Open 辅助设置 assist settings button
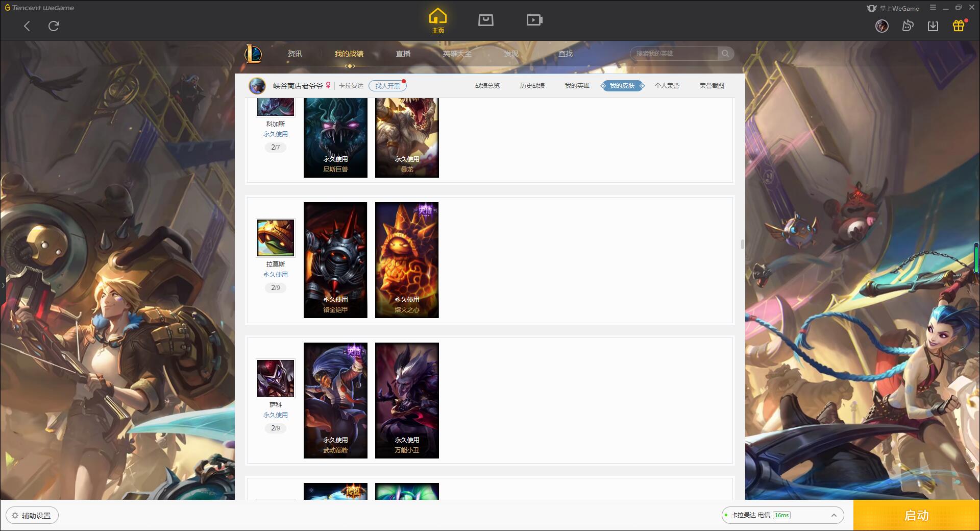The height and width of the screenshot is (531, 980). (32, 515)
